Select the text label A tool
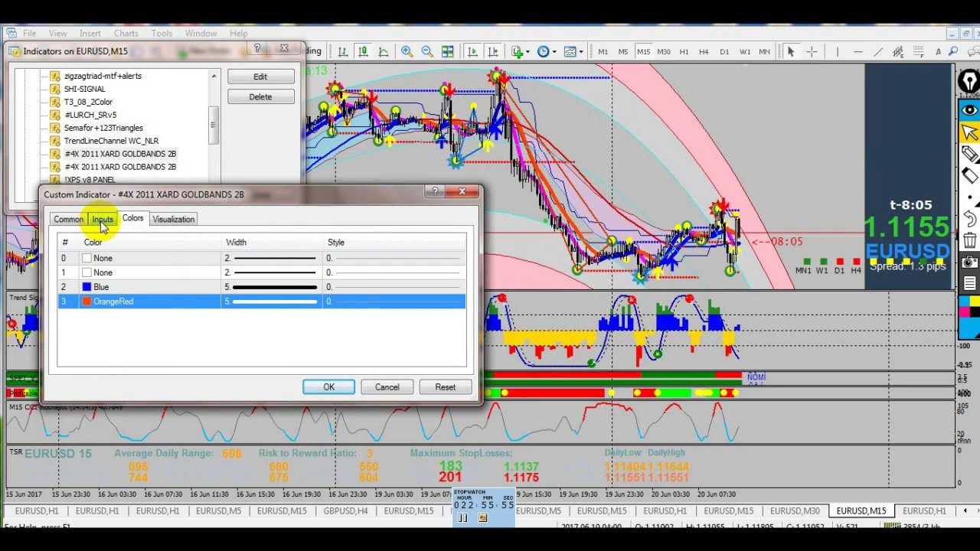Viewport: 980px width, 551px height. tap(938, 51)
